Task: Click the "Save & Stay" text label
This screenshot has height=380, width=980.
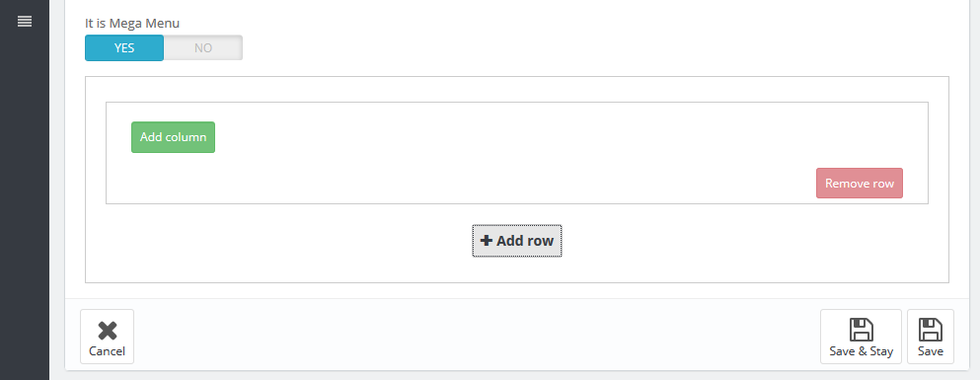Action: 862,351
